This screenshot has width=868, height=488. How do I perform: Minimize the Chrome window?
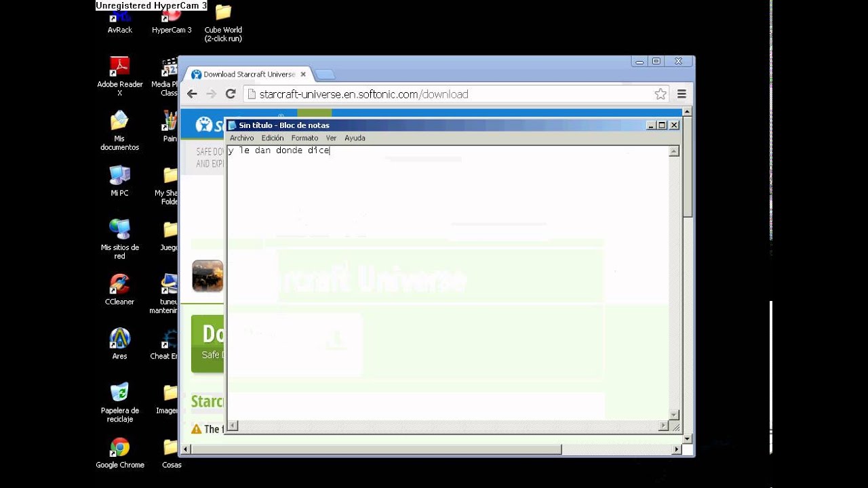tap(639, 61)
